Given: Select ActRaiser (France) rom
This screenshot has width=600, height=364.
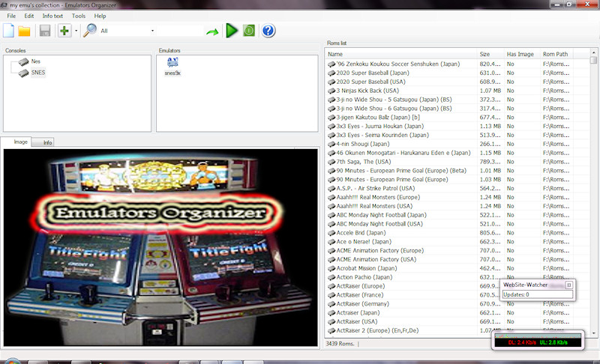Looking at the screenshot, I should click(x=360, y=295).
